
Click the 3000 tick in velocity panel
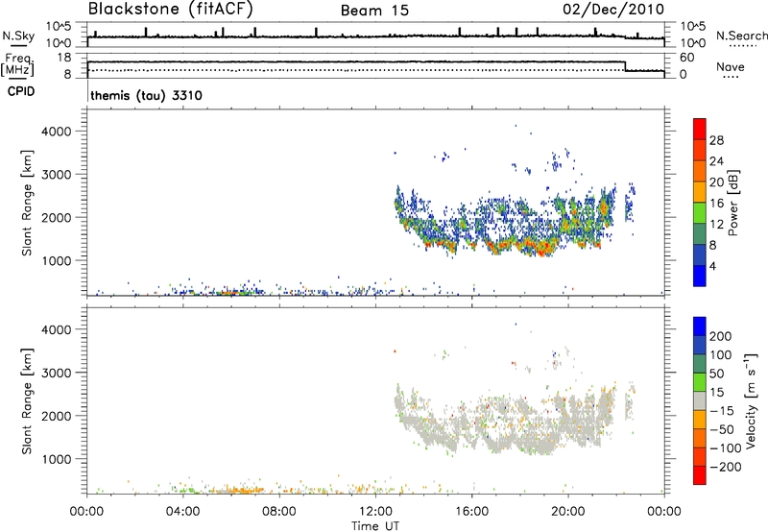(x=57, y=373)
